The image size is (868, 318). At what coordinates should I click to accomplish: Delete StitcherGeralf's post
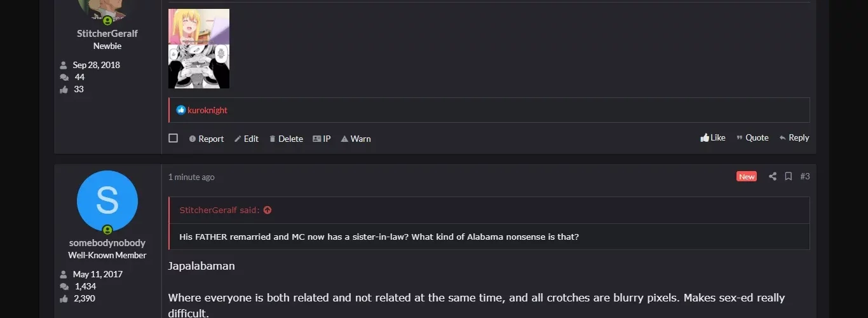click(285, 139)
